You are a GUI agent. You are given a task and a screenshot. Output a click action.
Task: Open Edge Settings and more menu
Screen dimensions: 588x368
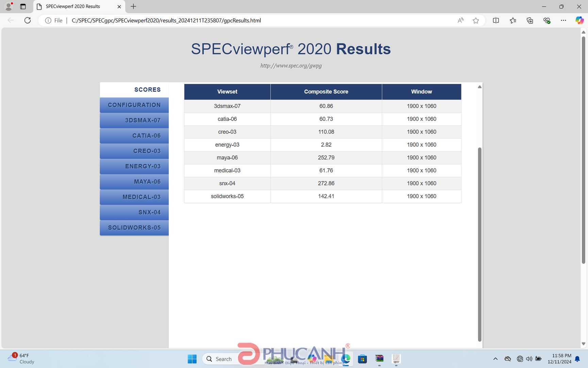(563, 20)
